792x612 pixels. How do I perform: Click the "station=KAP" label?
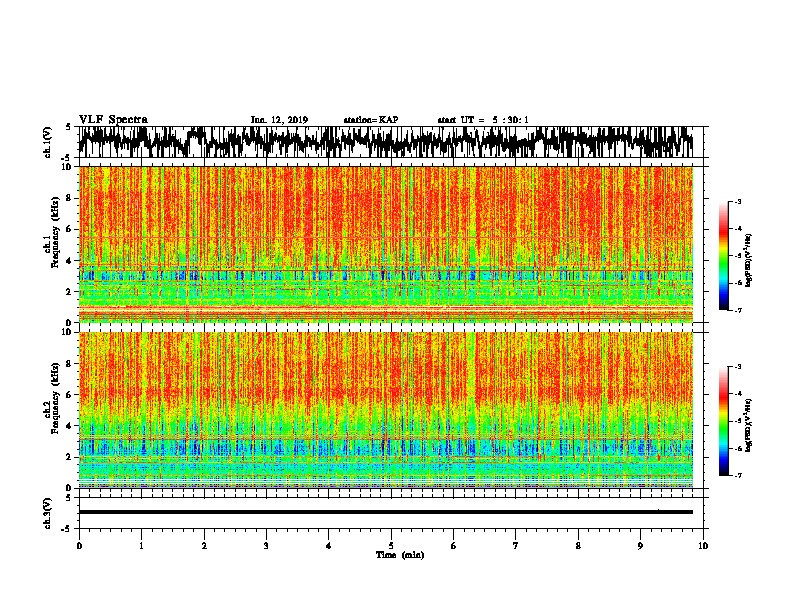[x=371, y=120]
